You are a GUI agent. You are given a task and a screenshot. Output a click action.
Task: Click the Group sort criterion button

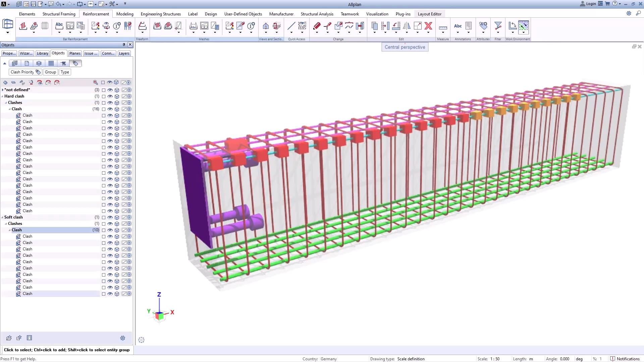pyautogui.click(x=50, y=72)
